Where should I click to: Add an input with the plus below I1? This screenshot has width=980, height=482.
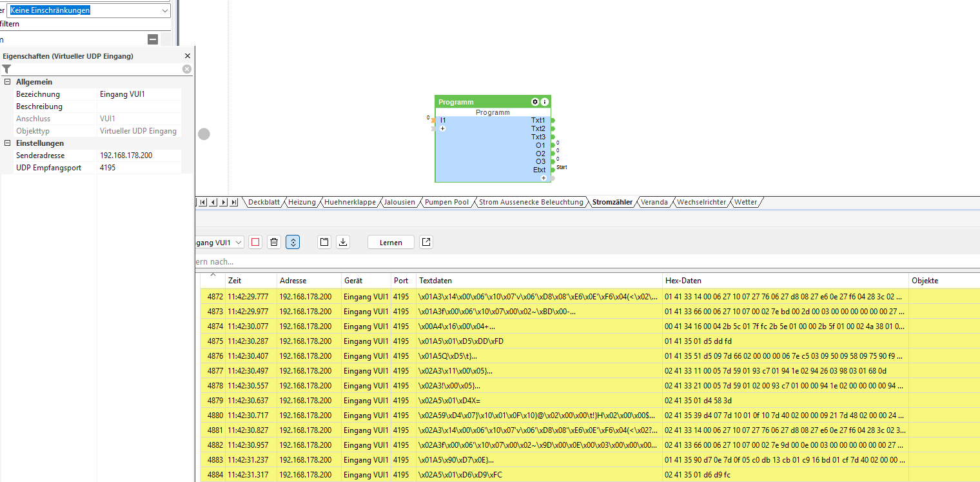[x=442, y=128]
